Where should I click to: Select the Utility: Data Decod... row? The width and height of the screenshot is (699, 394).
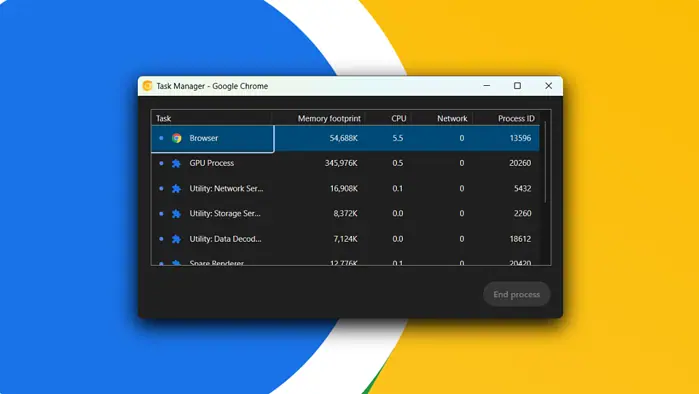[x=345, y=239]
